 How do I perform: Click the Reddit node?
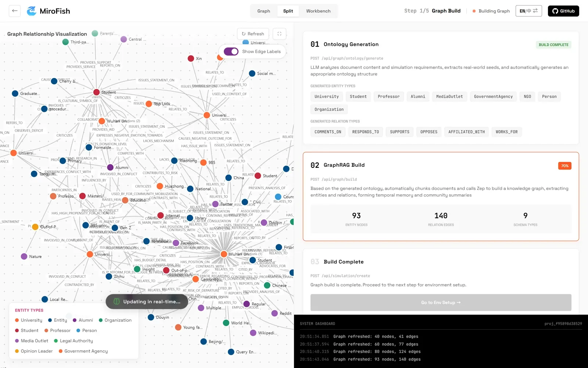pyautogui.click(x=275, y=313)
